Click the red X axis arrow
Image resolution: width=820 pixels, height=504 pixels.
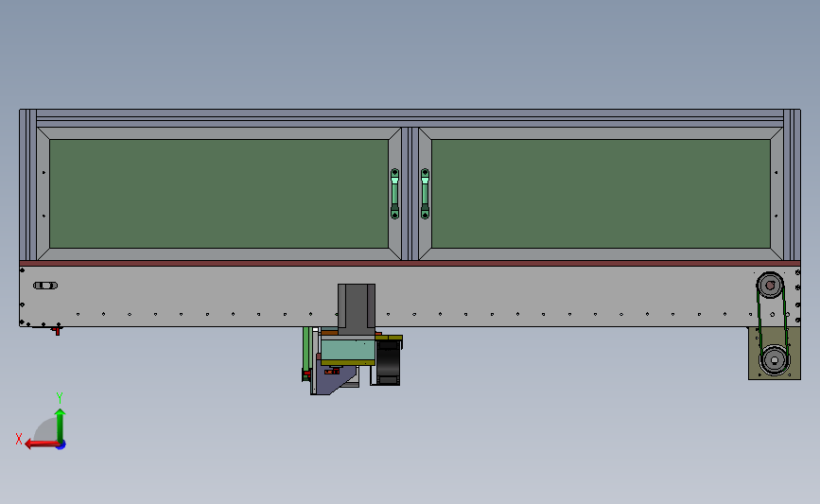click(42, 444)
